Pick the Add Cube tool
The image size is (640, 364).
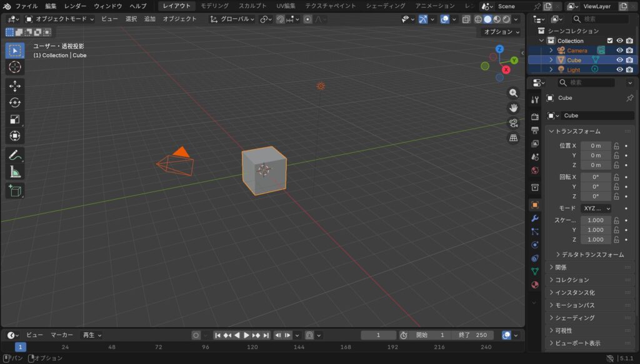[x=15, y=191]
